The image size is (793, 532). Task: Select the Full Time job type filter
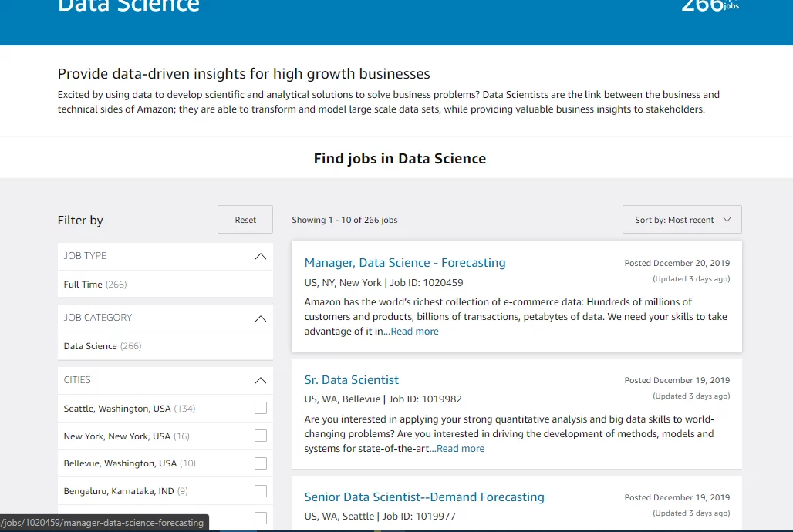83,285
